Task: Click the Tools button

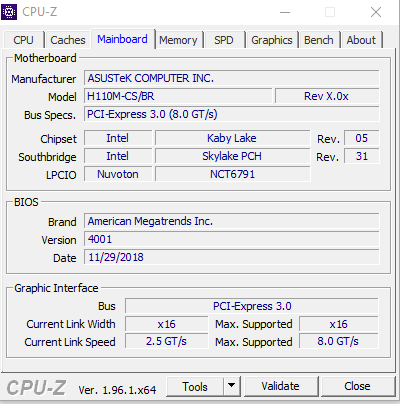Action: 195,386
